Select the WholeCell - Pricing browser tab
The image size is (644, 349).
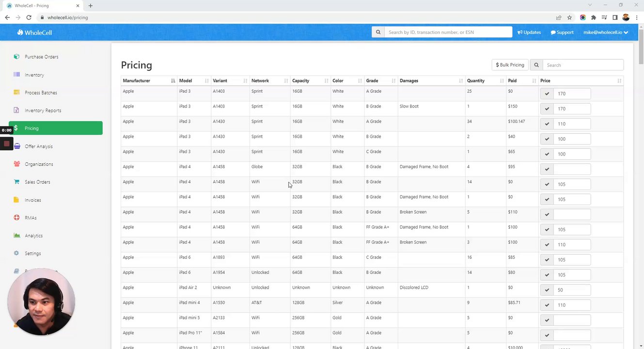click(x=44, y=5)
